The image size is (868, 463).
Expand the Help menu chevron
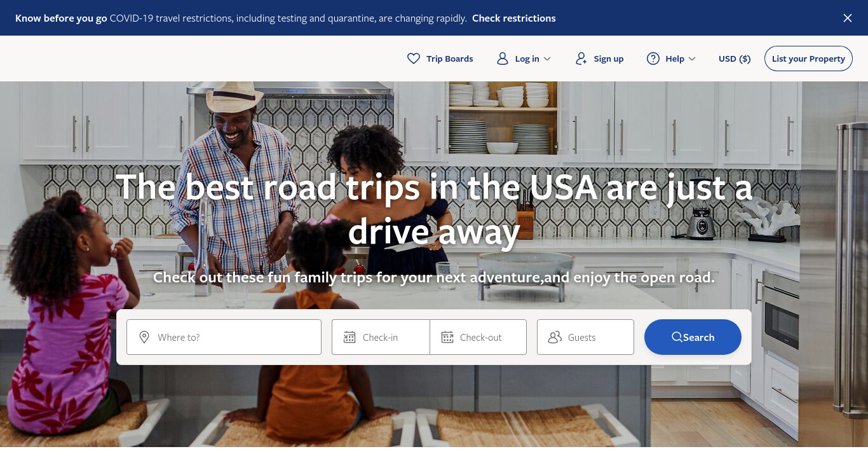pyautogui.click(x=692, y=59)
